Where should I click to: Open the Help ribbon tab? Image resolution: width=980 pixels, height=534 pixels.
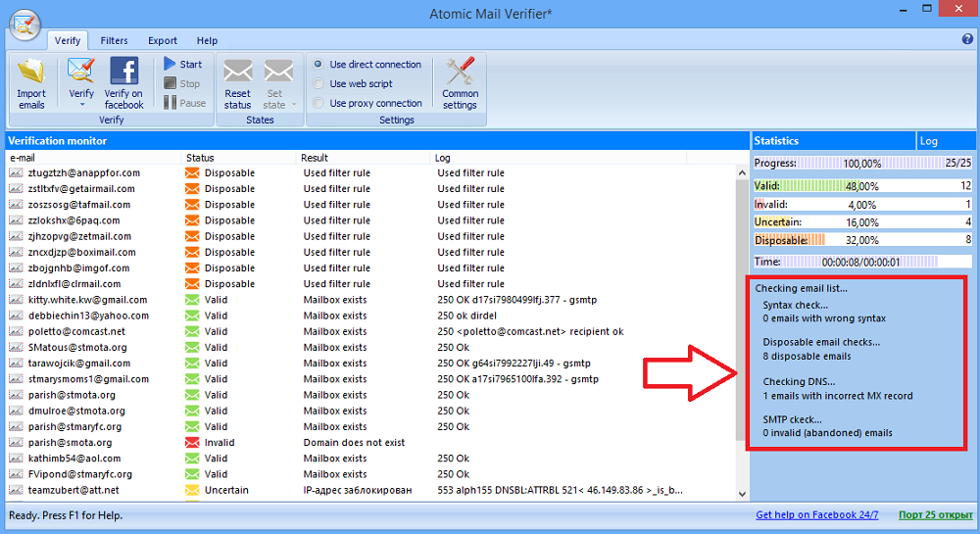pyautogui.click(x=207, y=40)
